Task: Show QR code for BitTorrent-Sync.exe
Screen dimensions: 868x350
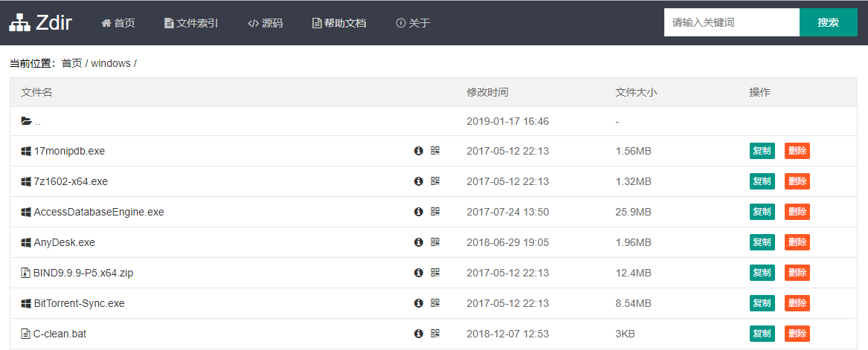Action: click(x=435, y=303)
